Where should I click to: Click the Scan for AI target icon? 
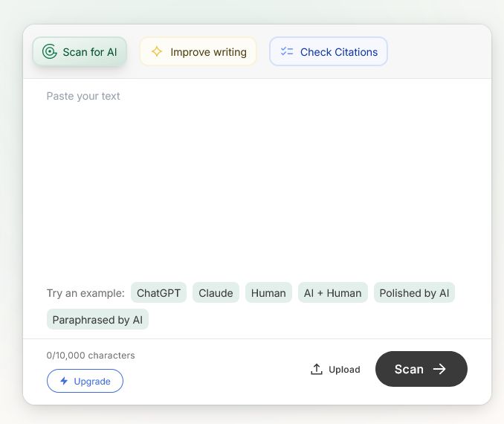50,51
